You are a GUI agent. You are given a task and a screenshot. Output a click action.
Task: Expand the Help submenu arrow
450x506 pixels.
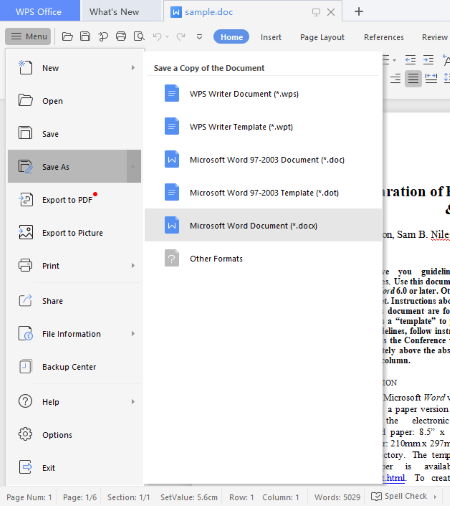(133, 402)
